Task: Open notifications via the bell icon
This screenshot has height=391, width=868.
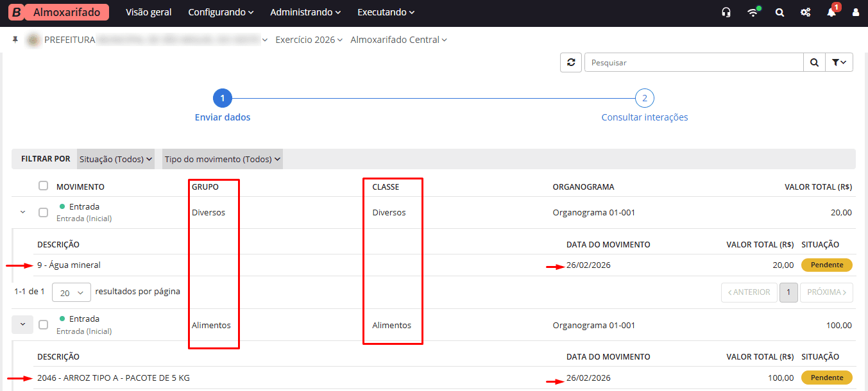Action: point(831,12)
